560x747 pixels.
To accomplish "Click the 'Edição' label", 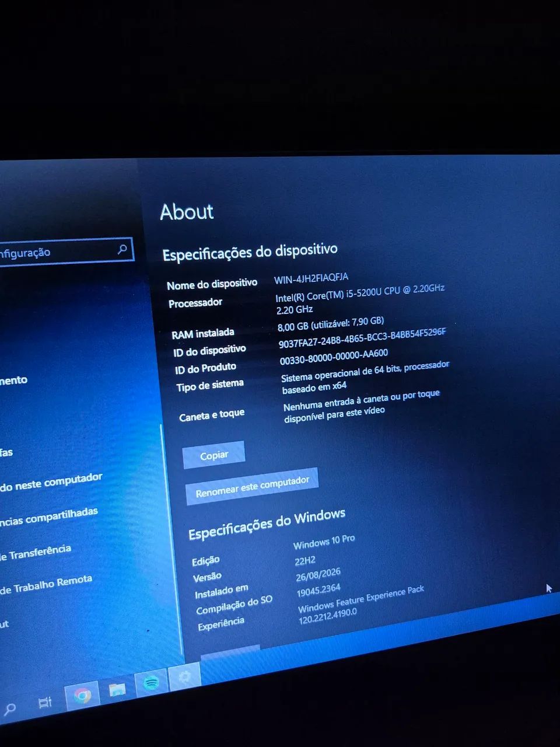I will tap(206, 561).
